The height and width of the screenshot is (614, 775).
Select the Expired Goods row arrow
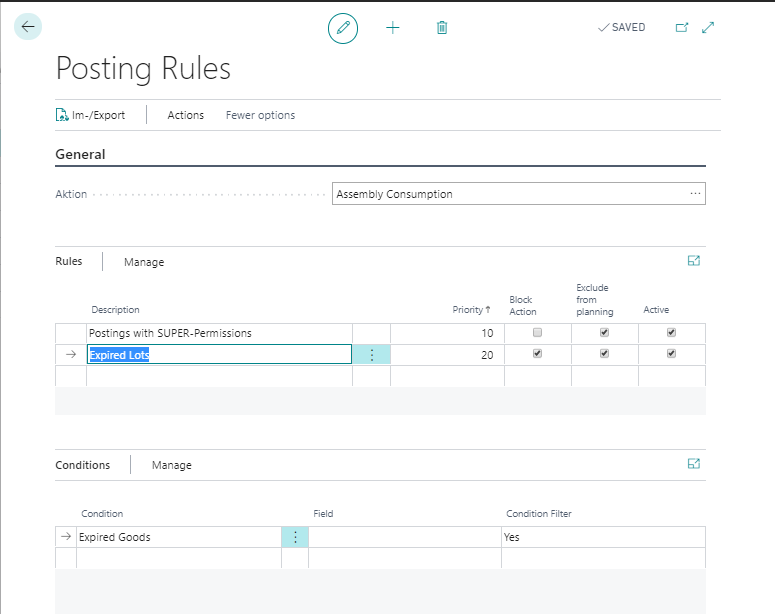pyautogui.click(x=66, y=536)
